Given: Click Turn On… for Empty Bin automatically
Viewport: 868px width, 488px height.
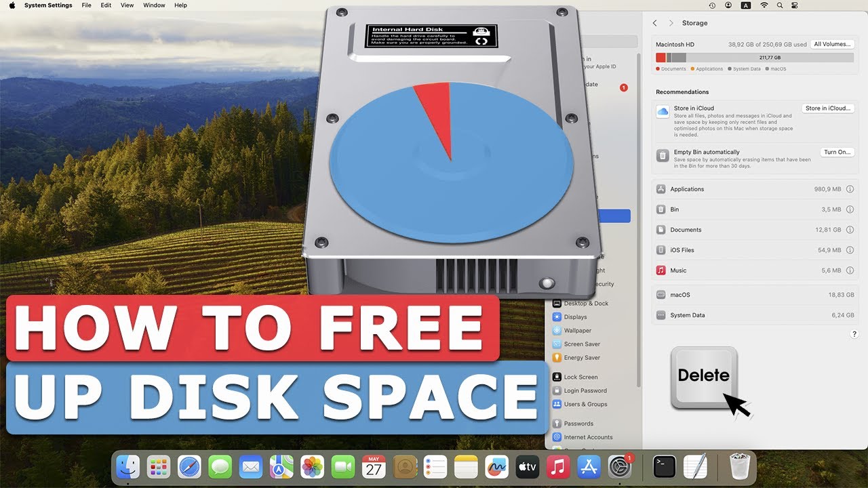Looking at the screenshot, I should [x=837, y=152].
